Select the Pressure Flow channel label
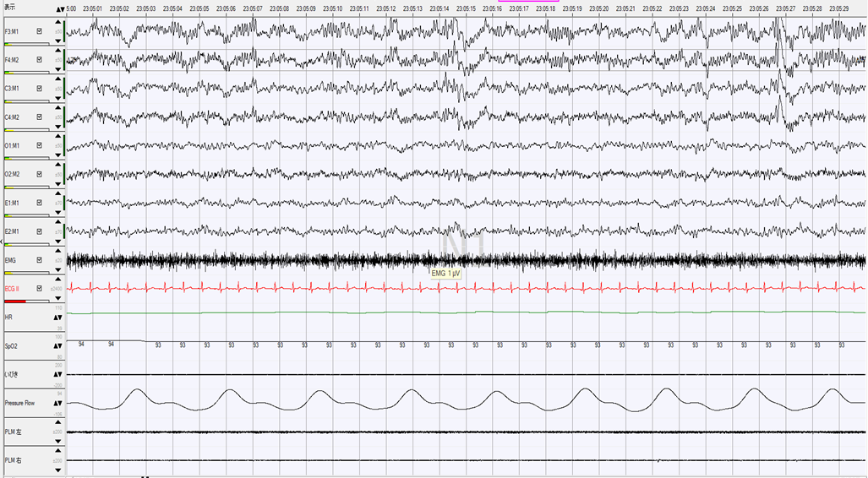The height and width of the screenshot is (478, 868). 20,404
